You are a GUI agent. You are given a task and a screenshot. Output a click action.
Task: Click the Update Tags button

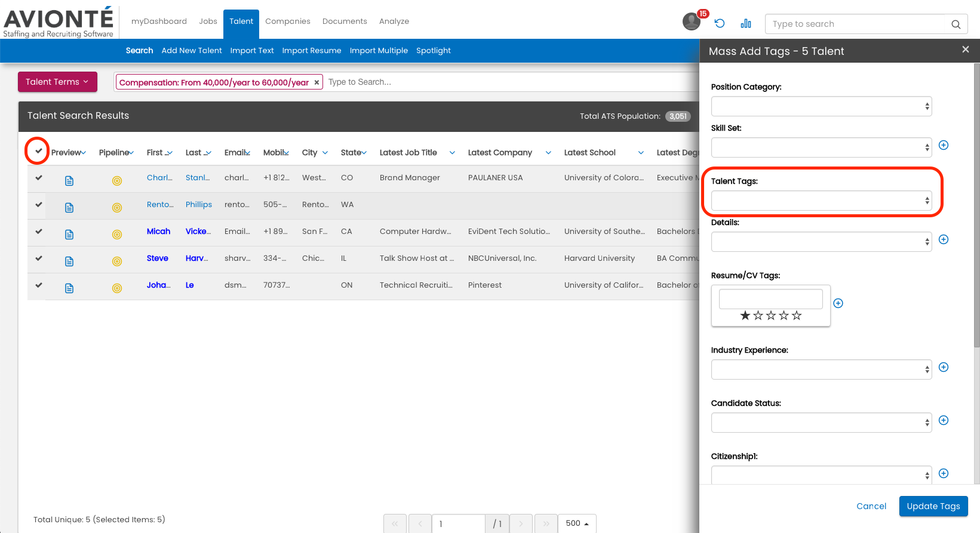[x=933, y=506]
